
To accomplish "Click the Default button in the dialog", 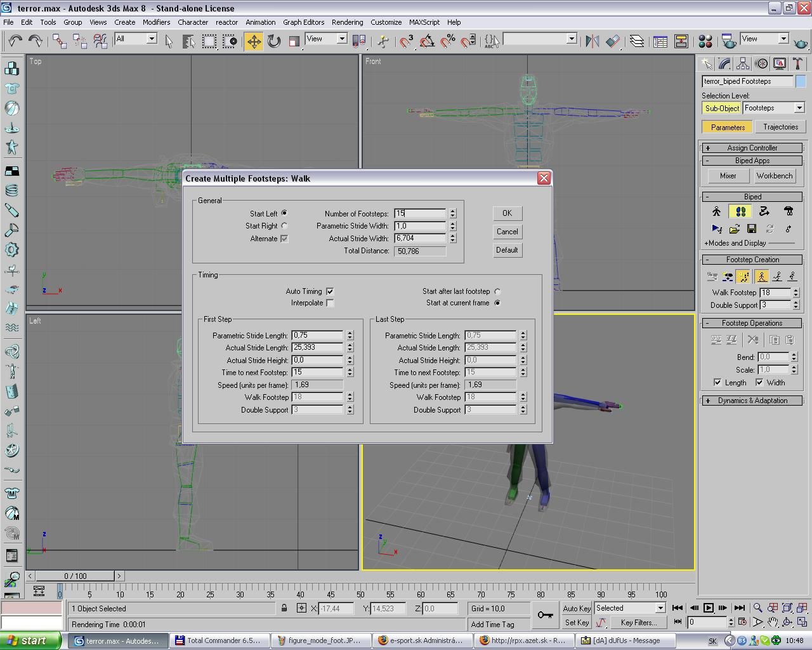I will (507, 250).
